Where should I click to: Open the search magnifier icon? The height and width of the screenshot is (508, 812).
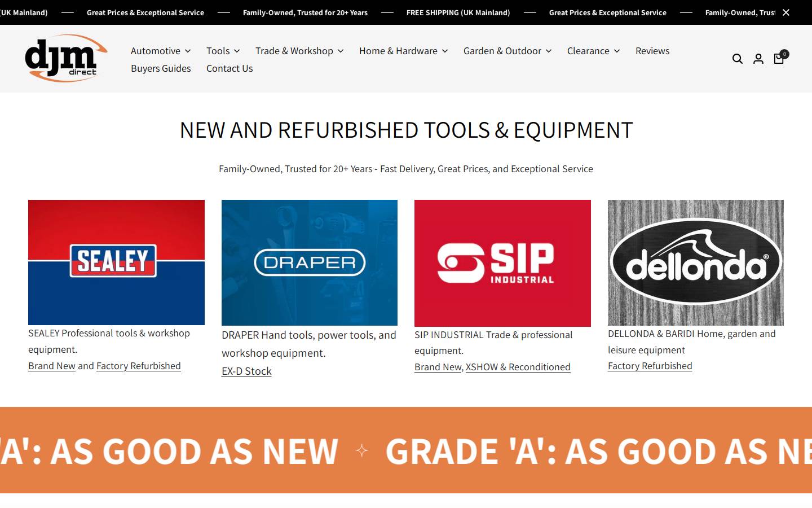[x=737, y=59]
